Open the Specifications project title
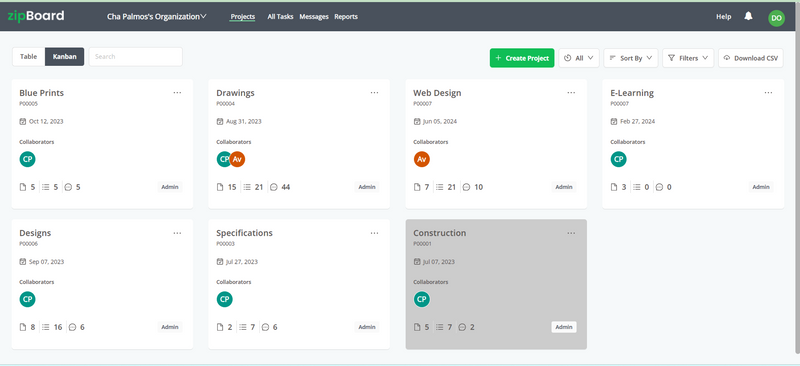This screenshot has height=366, width=800. pyautogui.click(x=244, y=233)
